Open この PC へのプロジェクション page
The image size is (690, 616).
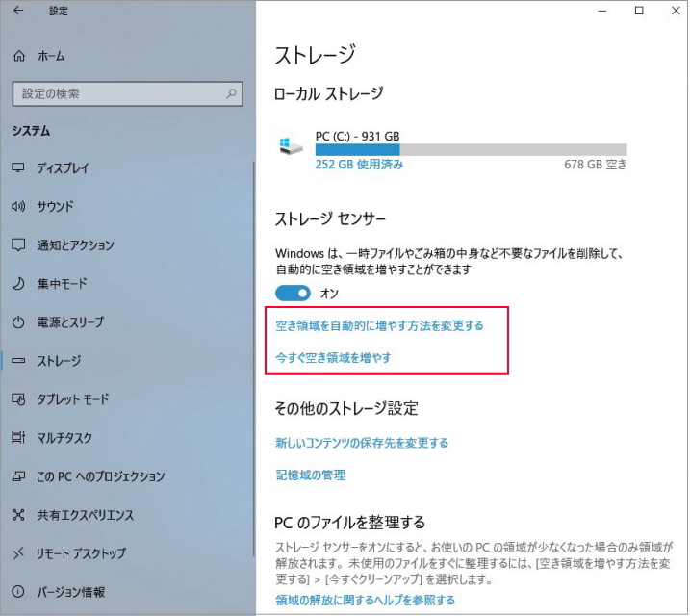(100, 476)
